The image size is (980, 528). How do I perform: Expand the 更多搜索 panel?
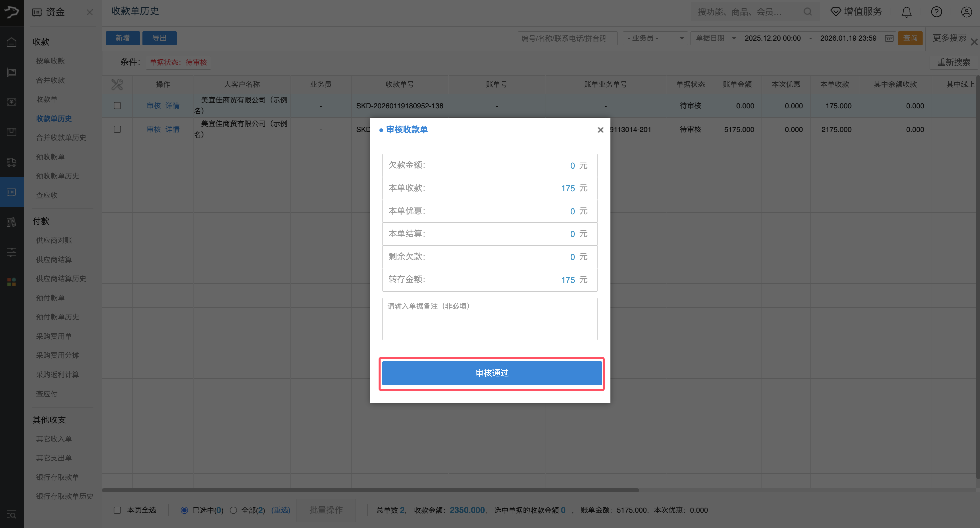tap(949, 38)
